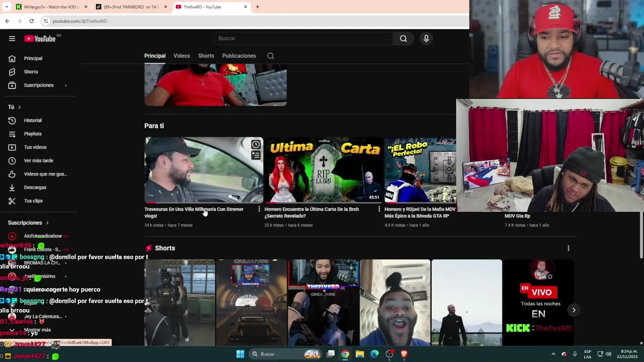Switch to the Videos channel tab

click(x=182, y=56)
